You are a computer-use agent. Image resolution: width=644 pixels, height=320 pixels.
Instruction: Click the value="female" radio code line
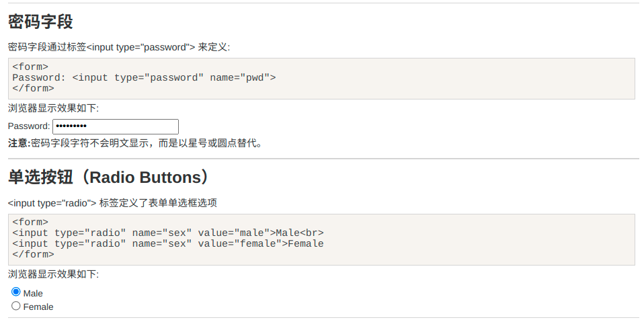click(168, 243)
